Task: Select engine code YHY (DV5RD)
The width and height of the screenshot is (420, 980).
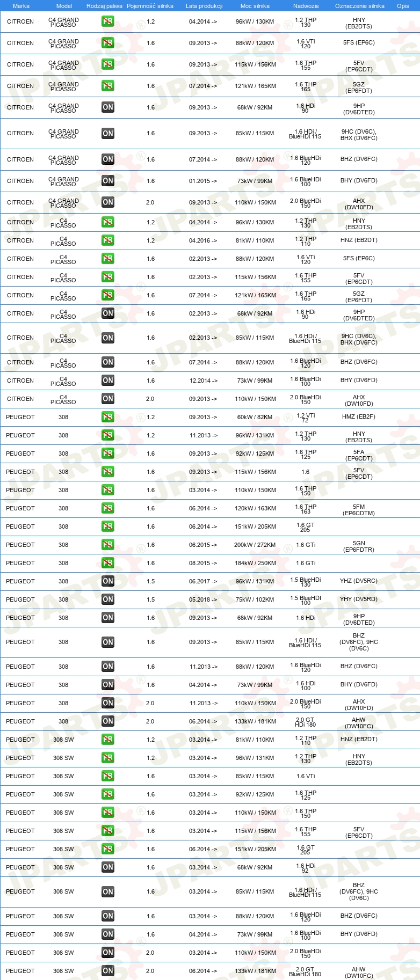Action: (x=359, y=599)
